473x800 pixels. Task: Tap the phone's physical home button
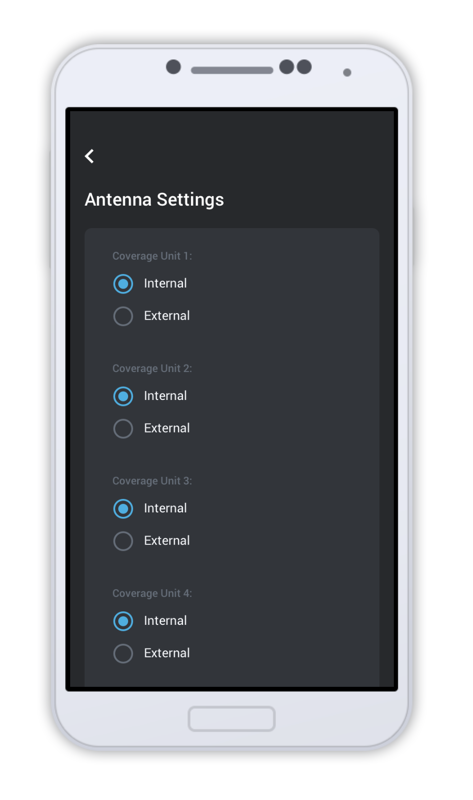click(232, 719)
